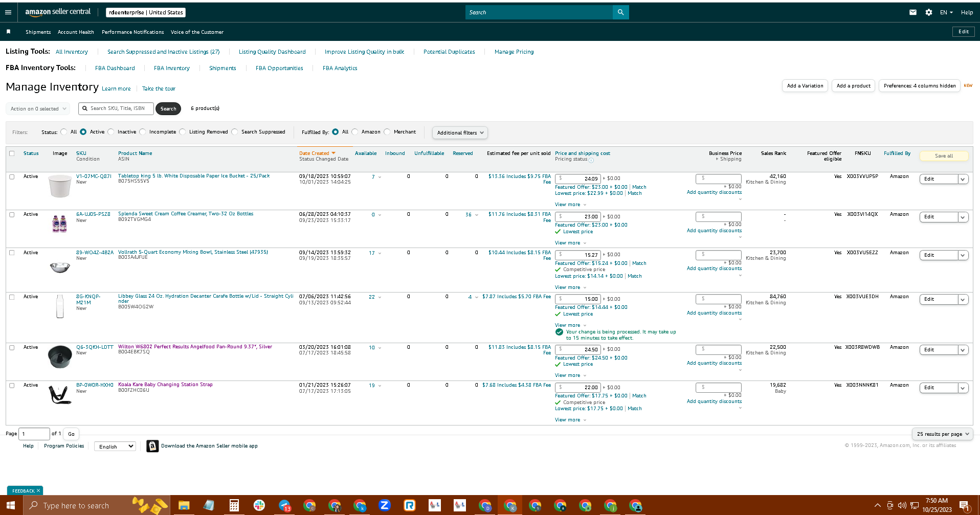980x515 pixels.
Task: Open Zoom from taskbar
Action: [385, 505]
